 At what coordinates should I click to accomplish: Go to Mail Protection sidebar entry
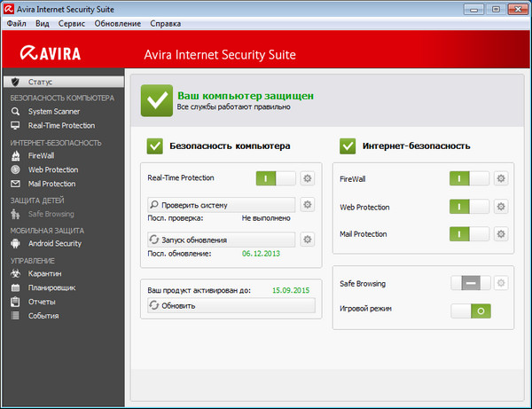pos(51,184)
